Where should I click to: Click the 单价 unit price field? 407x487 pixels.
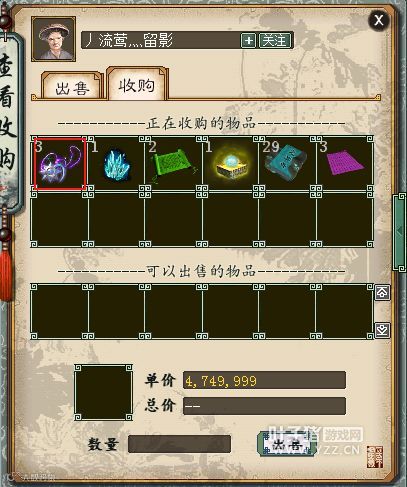tap(264, 380)
